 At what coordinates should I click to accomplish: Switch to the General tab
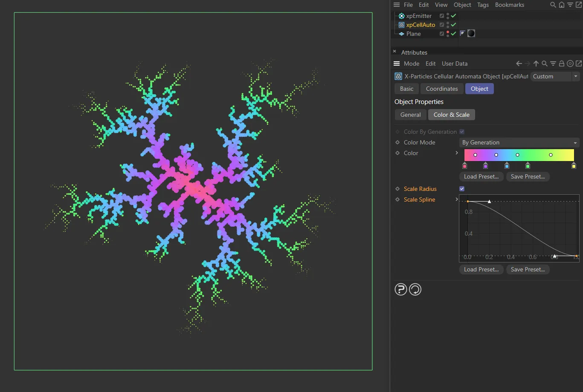[x=410, y=115]
